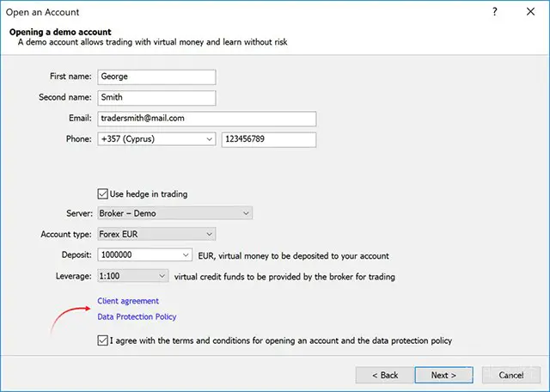The image size is (550, 392).
Task: Click the 'EUR, virtual money to be deposited' text
Action: (294, 256)
